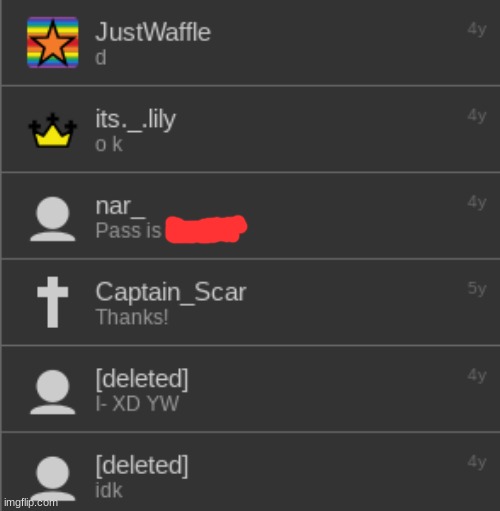The image size is (500, 511).
Task: Click Captain_Scar's cross avatar icon
Action: (53, 302)
